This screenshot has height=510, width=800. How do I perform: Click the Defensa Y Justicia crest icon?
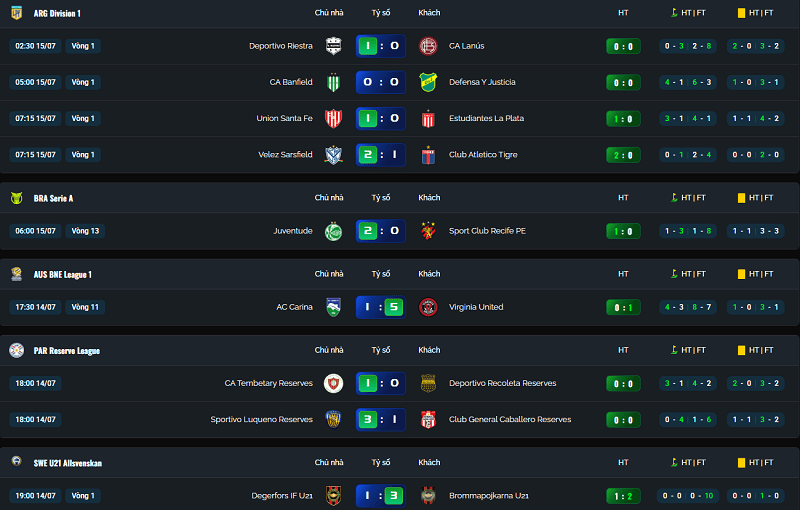click(x=428, y=82)
